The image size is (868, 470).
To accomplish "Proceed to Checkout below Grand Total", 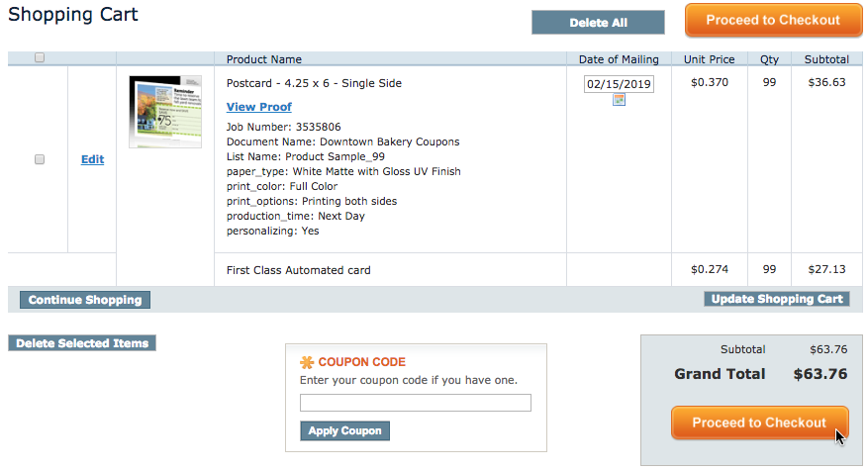I will [759, 423].
